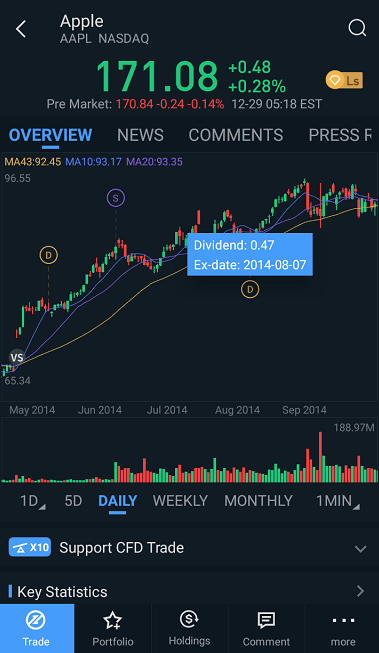Open the Key Statistics chevron
Image resolution: width=379 pixels, height=653 pixels.
(x=361, y=591)
